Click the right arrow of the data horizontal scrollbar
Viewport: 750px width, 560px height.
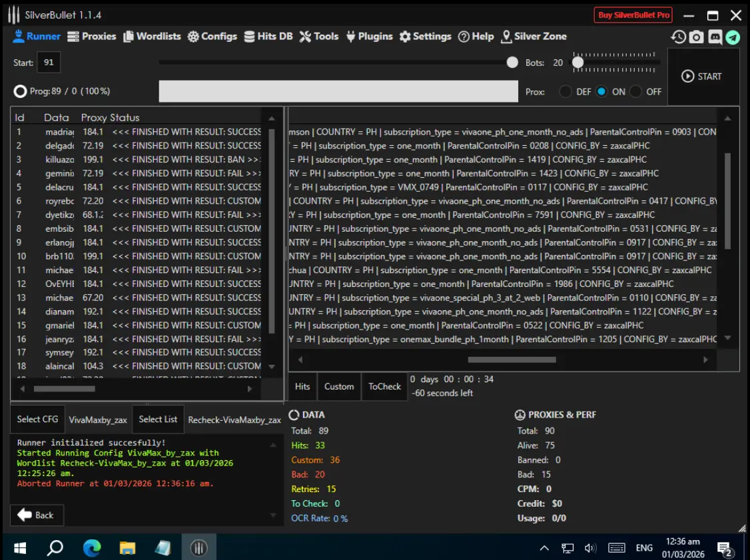point(705,360)
